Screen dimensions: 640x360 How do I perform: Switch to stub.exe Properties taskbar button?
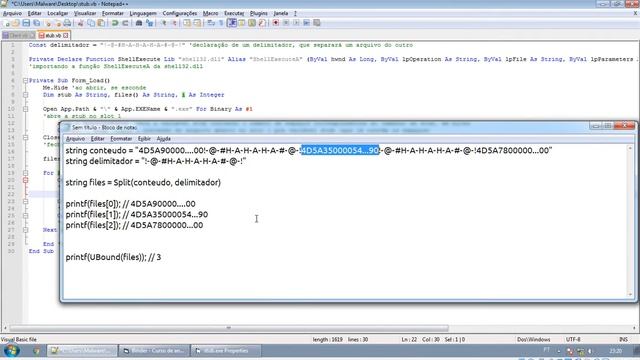pyautogui.click(x=226, y=351)
